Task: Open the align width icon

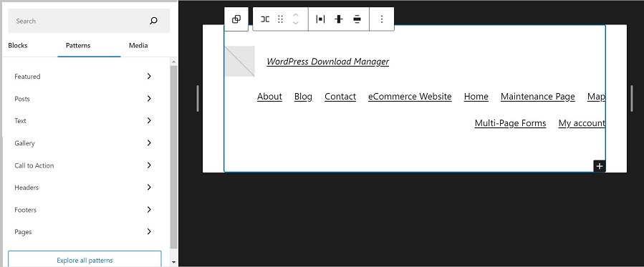Action: click(357, 19)
